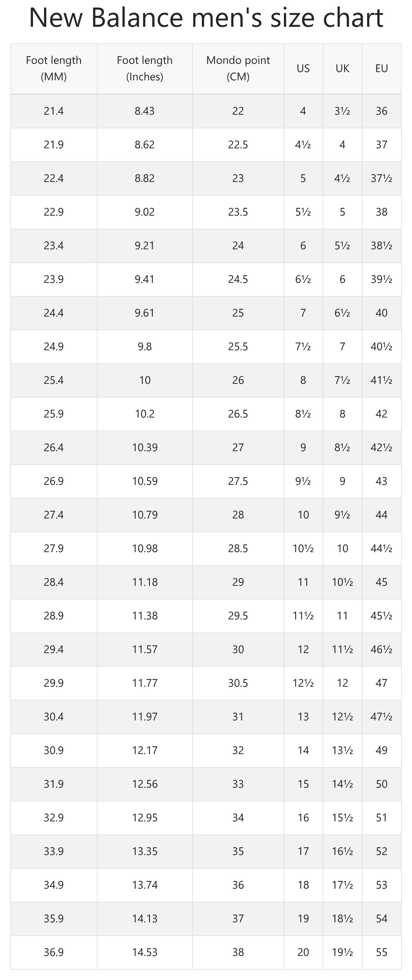This screenshot has height=980, width=412.
Task: Click the US size 10½ cell
Action: point(303,549)
